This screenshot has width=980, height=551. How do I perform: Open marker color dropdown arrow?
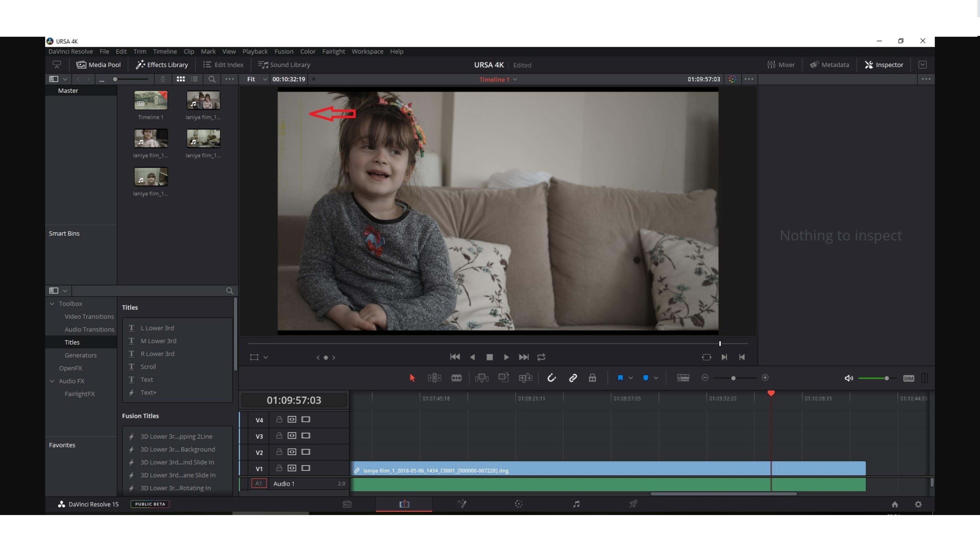656,378
